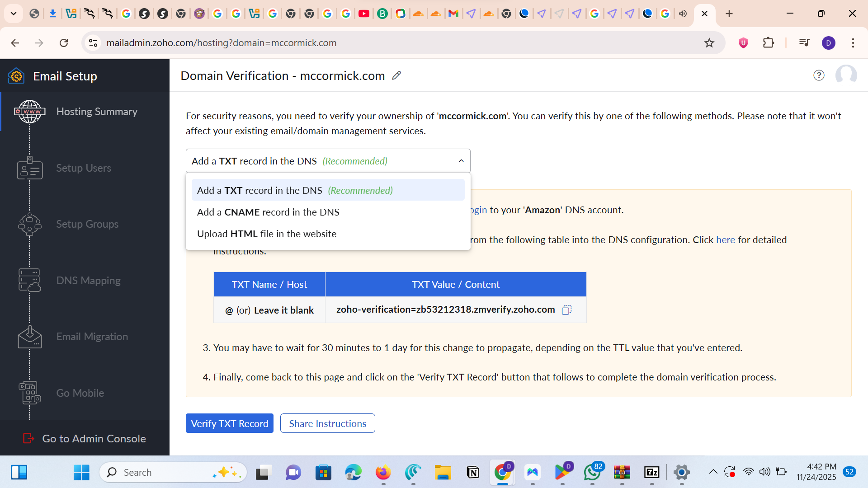View site information icon in address bar

tap(93, 43)
